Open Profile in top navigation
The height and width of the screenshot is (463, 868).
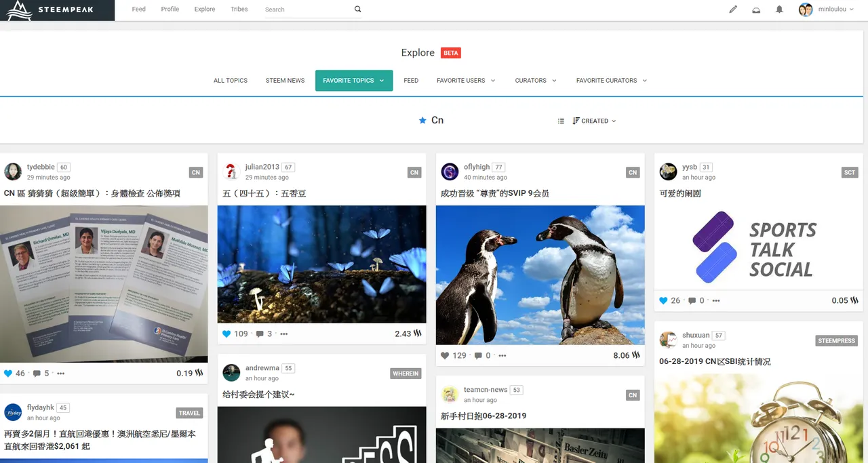tap(170, 9)
